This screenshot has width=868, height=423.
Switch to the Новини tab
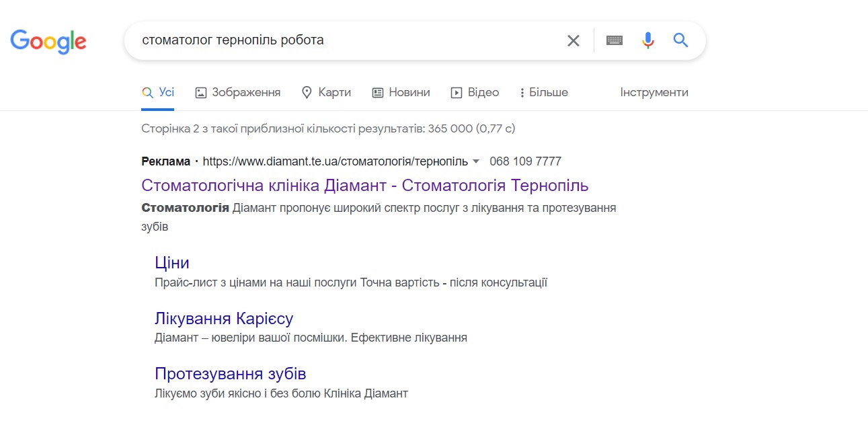tap(401, 92)
